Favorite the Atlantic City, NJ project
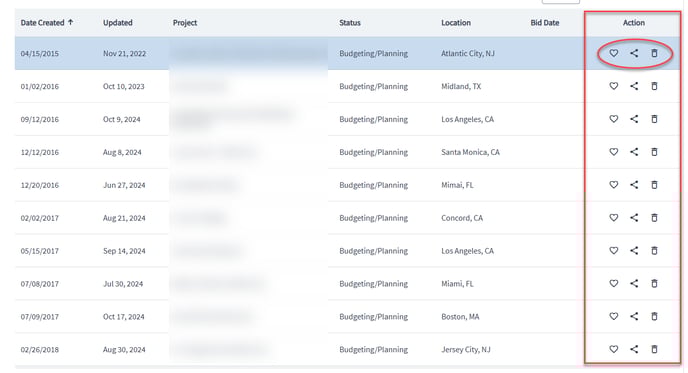 click(x=613, y=53)
